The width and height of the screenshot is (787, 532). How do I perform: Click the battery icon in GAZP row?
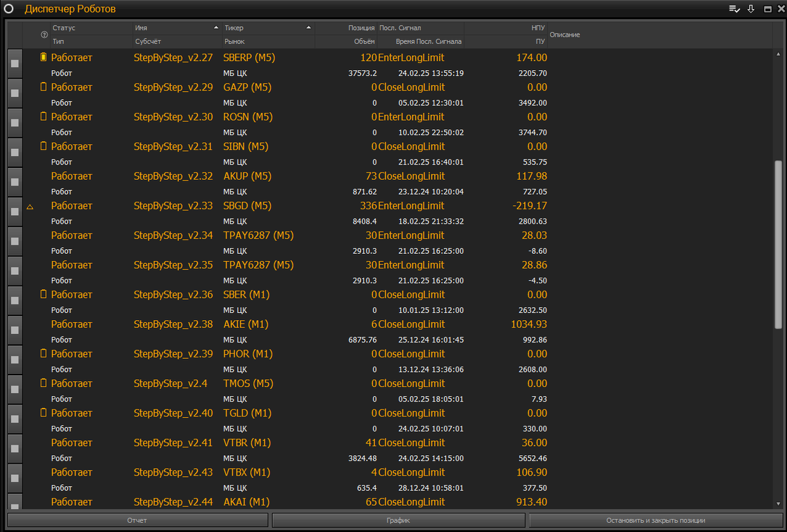click(44, 87)
